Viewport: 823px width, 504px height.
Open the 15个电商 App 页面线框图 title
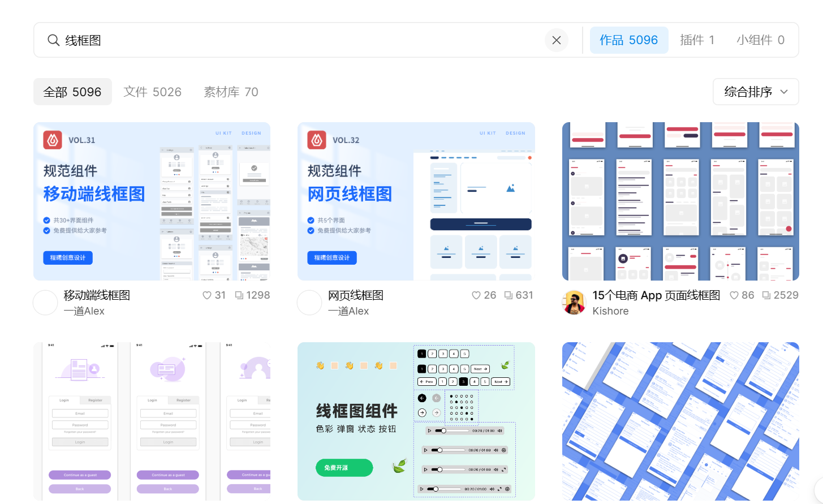(x=656, y=295)
